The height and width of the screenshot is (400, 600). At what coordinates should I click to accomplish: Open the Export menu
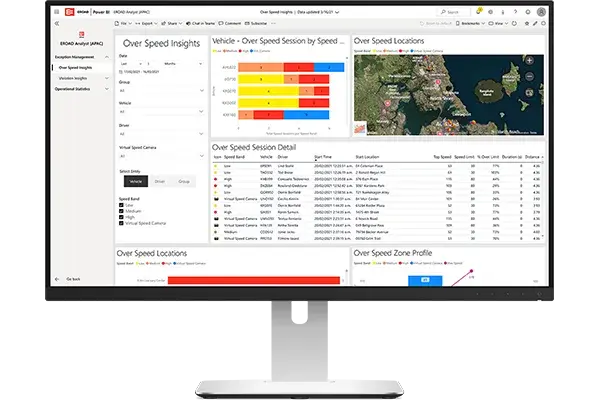146,23
